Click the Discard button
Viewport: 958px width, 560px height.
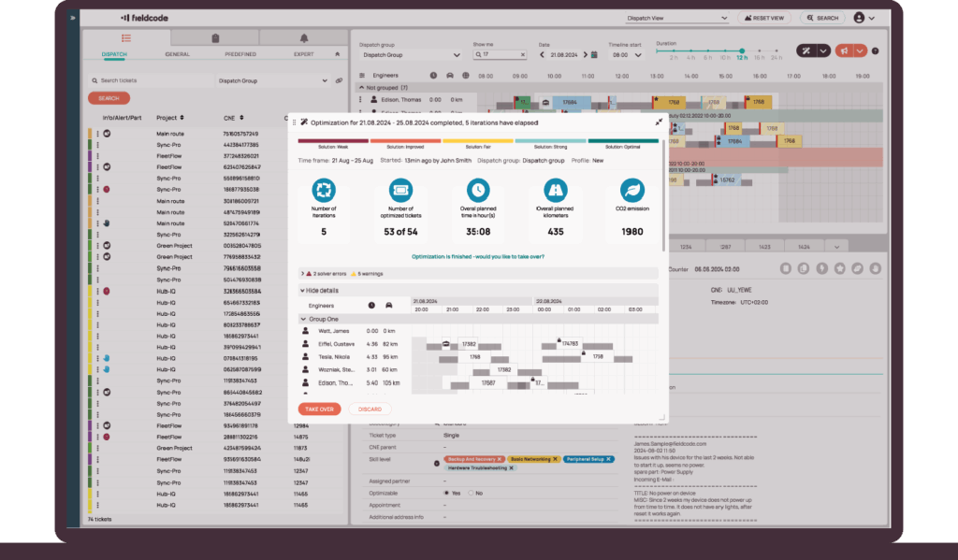point(370,409)
